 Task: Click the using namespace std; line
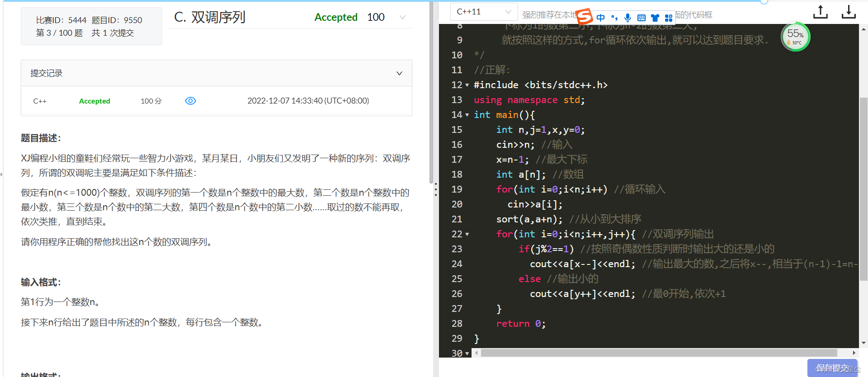pyautogui.click(x=529, y=100)
